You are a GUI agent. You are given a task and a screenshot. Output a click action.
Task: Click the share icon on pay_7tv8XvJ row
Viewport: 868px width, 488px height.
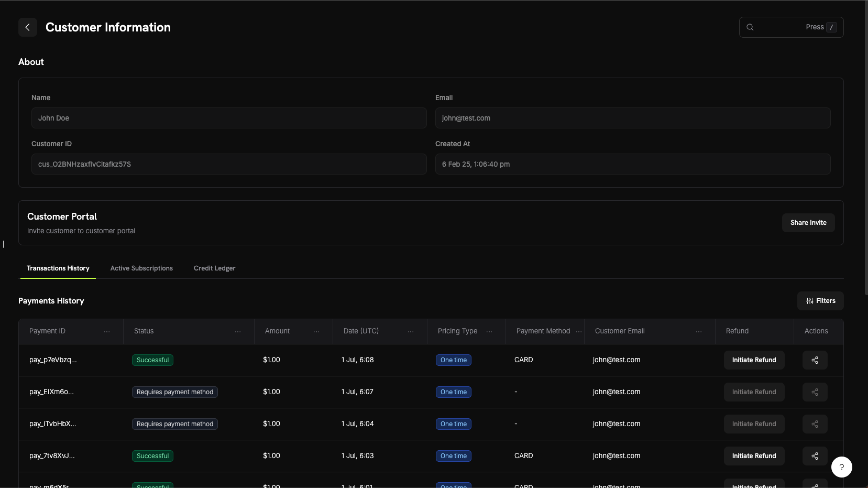coord(815,456)
